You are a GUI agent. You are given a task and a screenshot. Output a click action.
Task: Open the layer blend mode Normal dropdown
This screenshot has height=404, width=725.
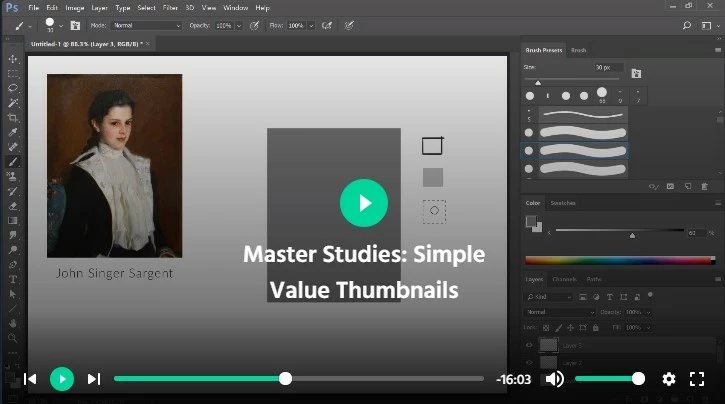(x=560, y=312)
